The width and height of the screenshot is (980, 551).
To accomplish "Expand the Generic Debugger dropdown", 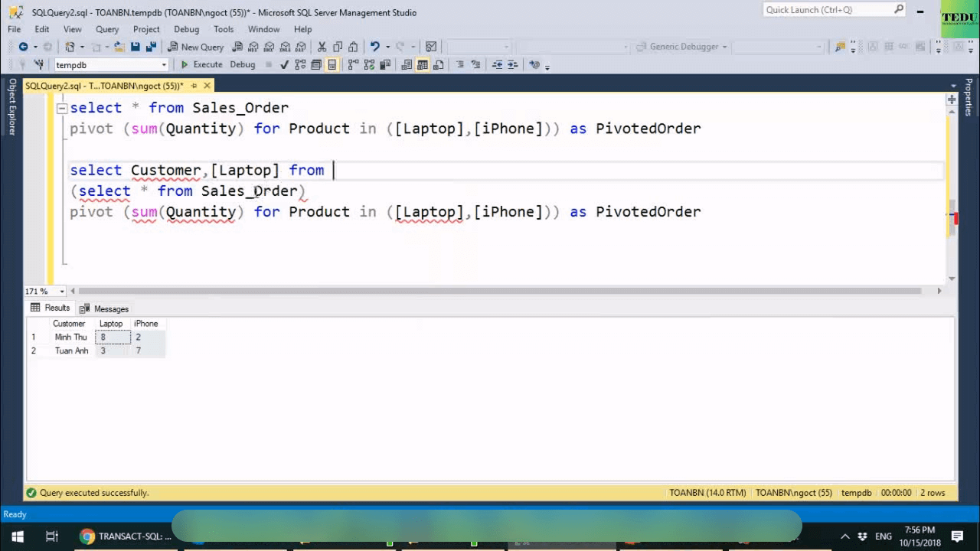I will point(723,47).
